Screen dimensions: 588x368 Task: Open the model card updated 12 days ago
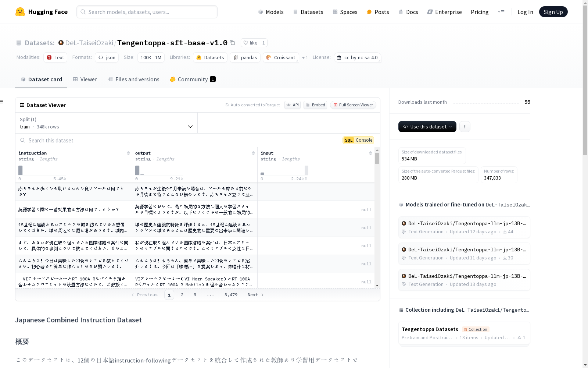464,227
